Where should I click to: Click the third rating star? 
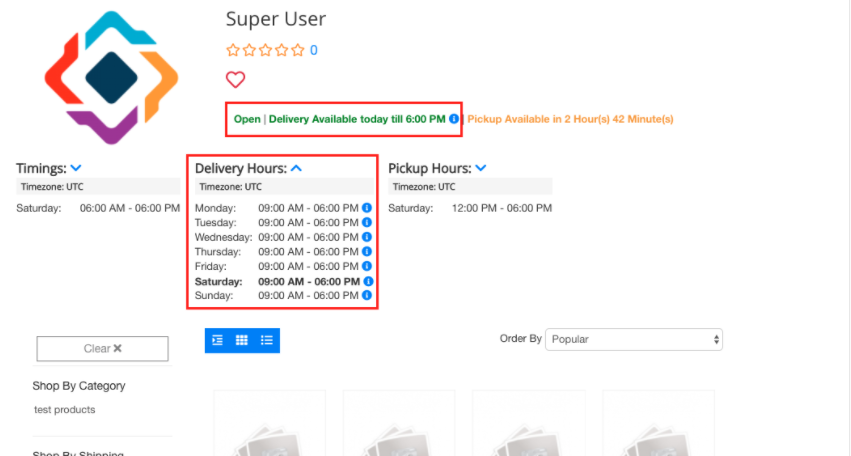265,50
